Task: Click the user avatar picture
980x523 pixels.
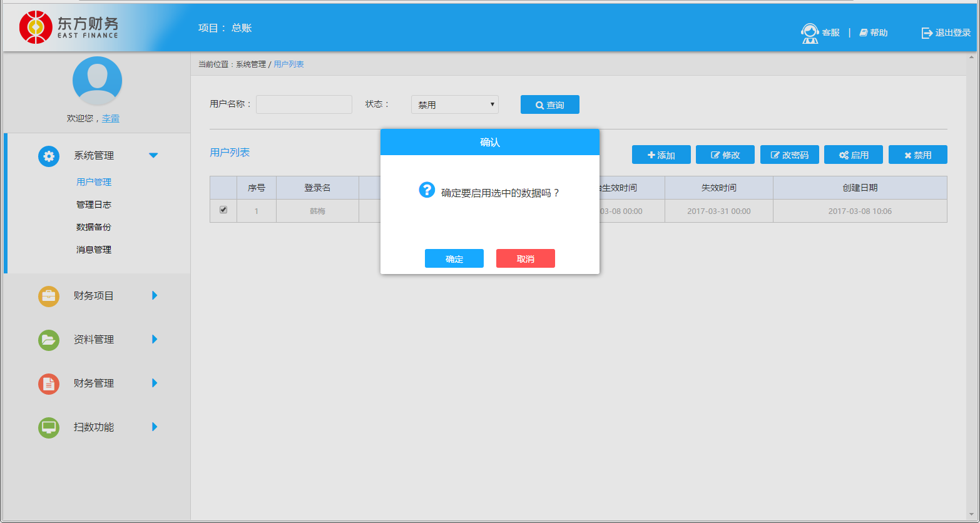Action: coord(97,81)
